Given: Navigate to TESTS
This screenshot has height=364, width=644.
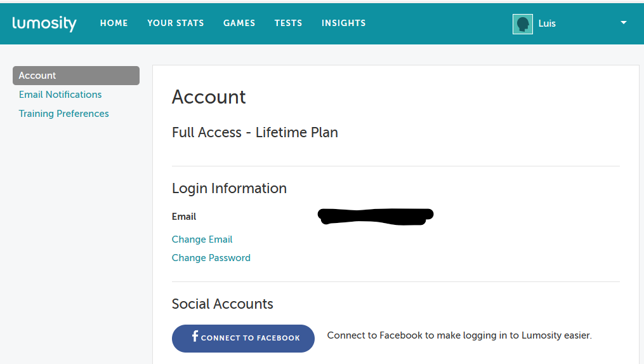Looking at the screenshot, I should pos(288,24).
